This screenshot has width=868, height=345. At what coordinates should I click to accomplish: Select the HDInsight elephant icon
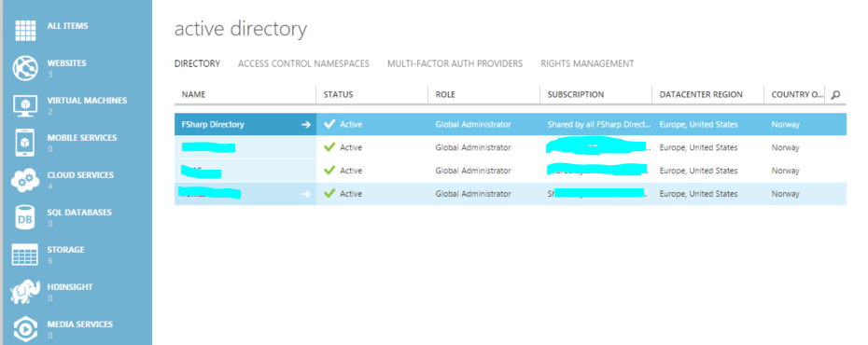(x=25, y=292)
